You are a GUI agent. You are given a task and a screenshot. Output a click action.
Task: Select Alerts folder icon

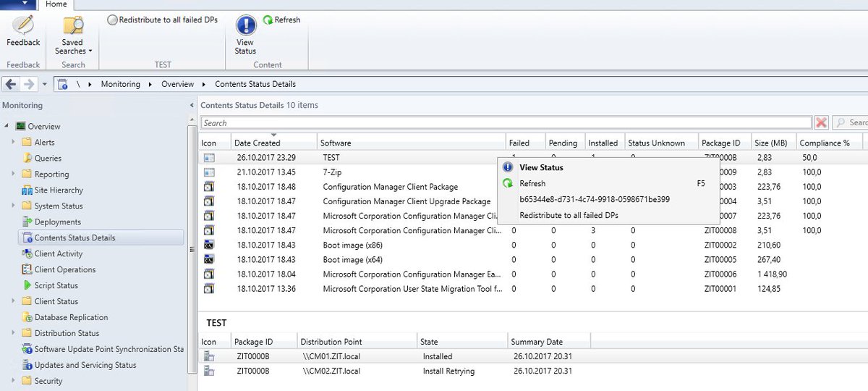coord(27,142)
